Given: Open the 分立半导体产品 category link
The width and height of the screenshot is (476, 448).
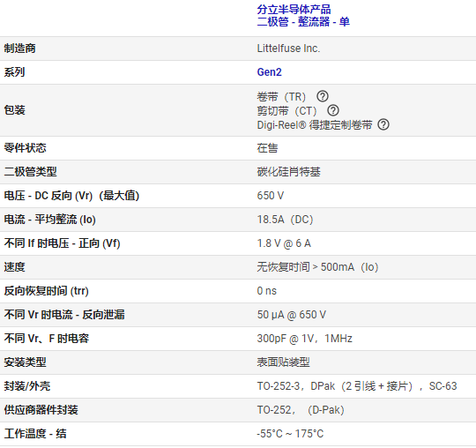Looking at the screenshot, I should [x=294, y=10].
